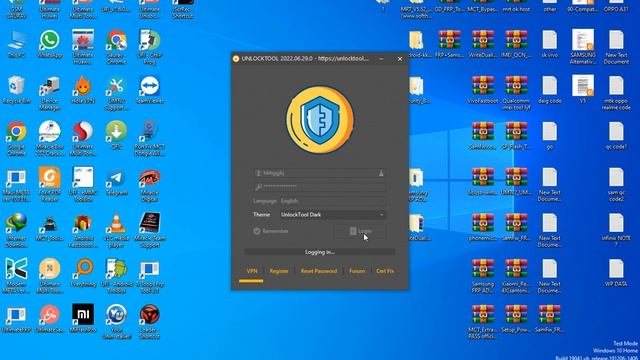Image resolution: width=640 pixels, height=360 pixels.
Task: Close the UnlockTool login window
Action: pos(400,59)
